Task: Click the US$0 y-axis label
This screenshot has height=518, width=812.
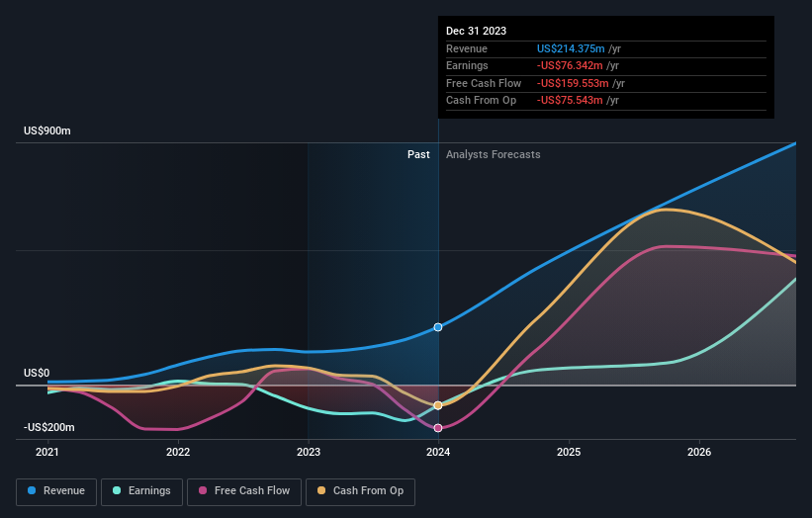Action: pos(37,373)
